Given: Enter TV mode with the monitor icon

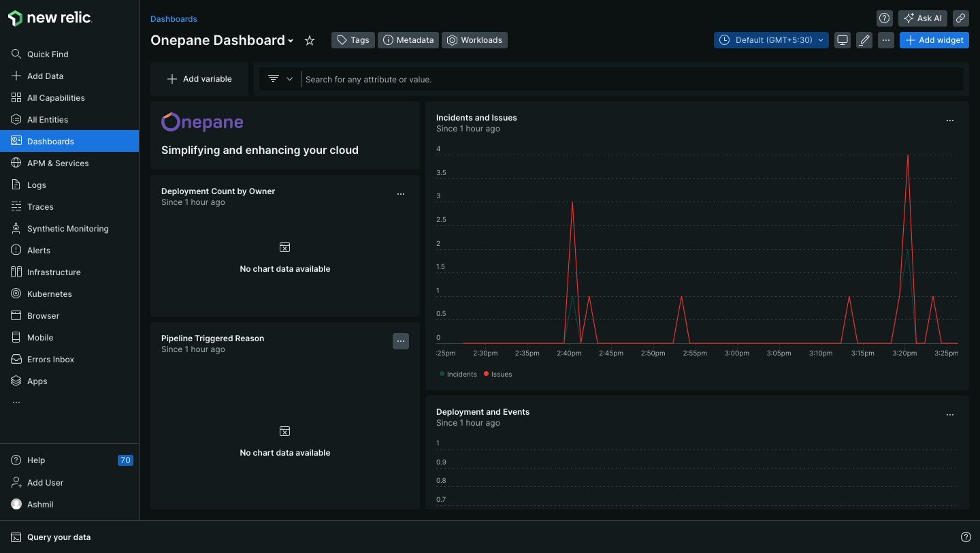Looking at the screenshot, I should (x=843, y=40).
